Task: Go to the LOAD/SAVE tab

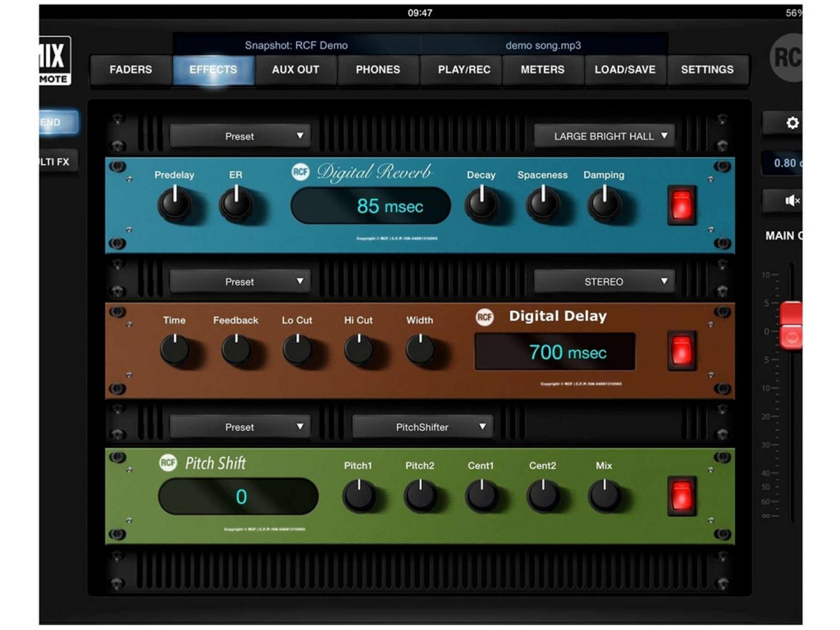Action: (624, 70)
